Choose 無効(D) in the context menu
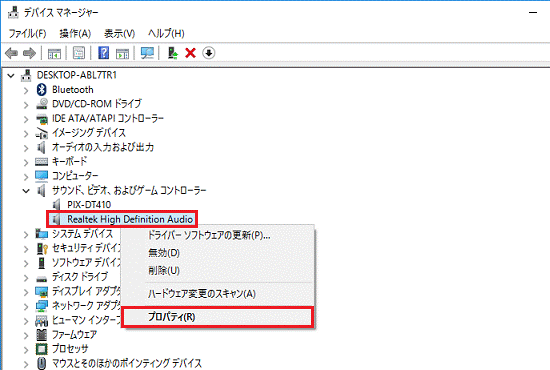This screenshot has height=370, width=550. click(x=217, y=253)
